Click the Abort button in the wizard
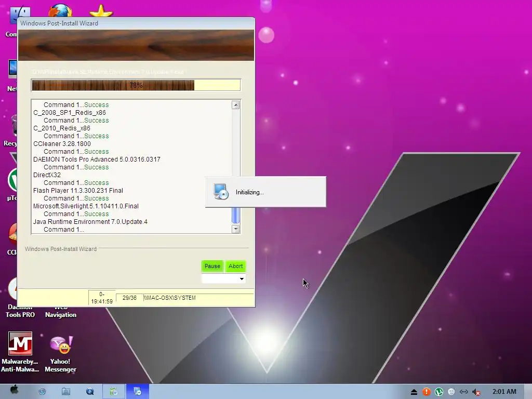 [235, 266]
